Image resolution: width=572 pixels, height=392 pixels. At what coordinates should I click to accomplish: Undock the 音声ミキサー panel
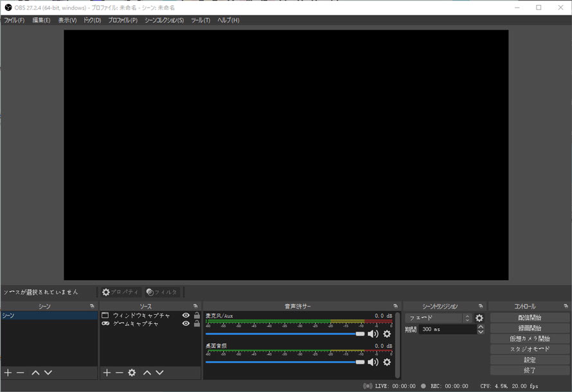[395, 306]
